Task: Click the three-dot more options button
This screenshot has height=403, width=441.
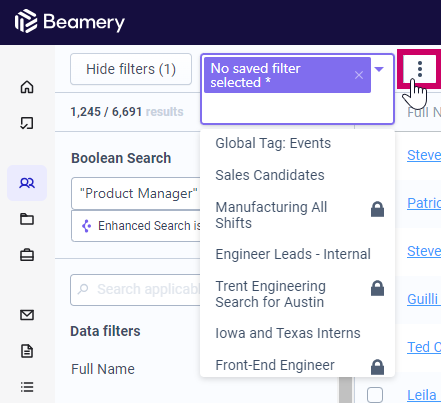Action: (420, 69)
